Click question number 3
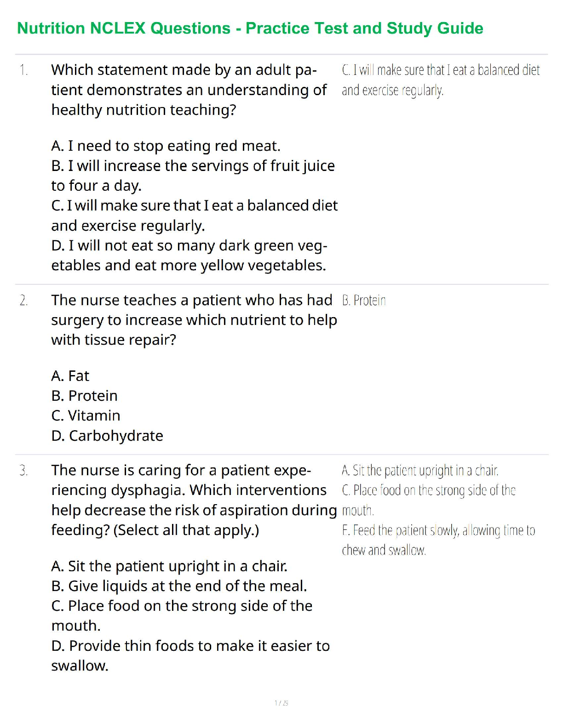563x728 pixels. [x=24, y=471]
